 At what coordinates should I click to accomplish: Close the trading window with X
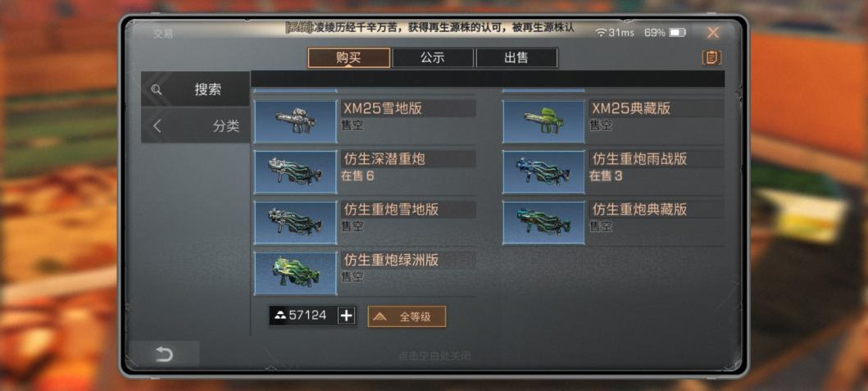tap(713, 33)
